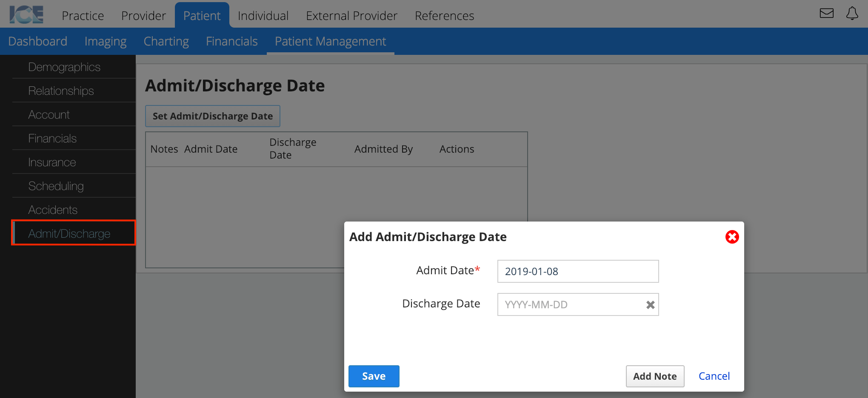Image resolution: width=868 pixels, height=398 pixels.
Task: Open the Provider top menu
Action: tap(143, 16)
